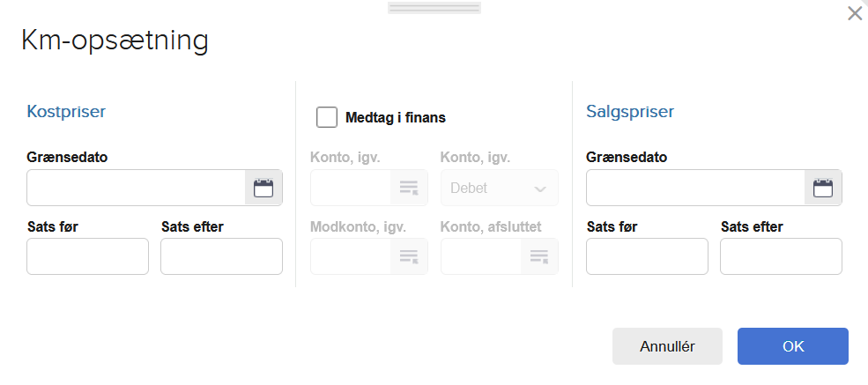This screenshot has height=385, width=868.
Task: Click the Kostpriser Sats før field
Action: (88, 256)
